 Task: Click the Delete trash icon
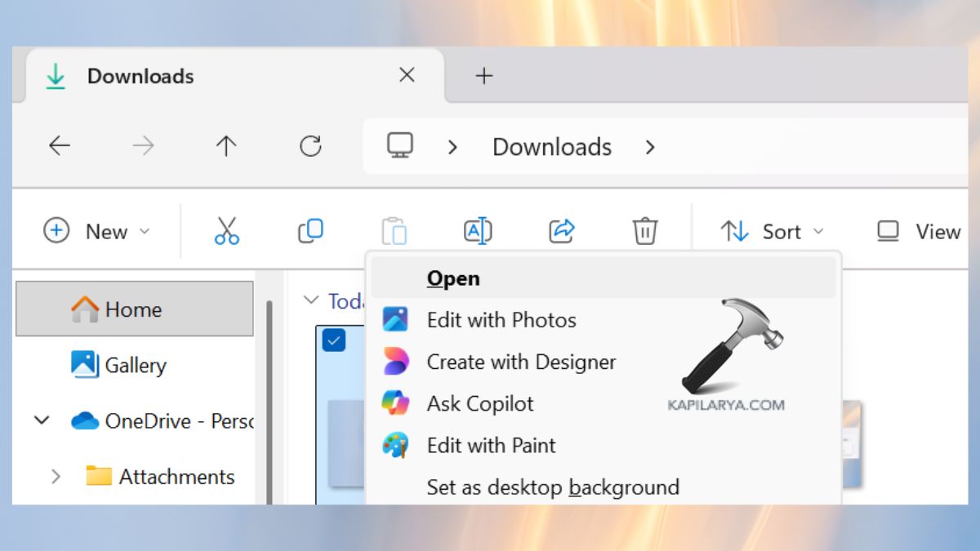[645, 231]
